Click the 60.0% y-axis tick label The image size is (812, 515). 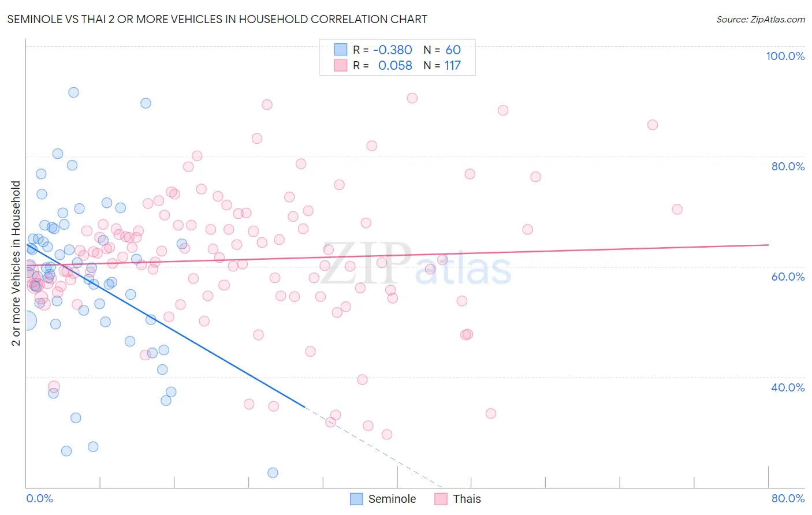tap(788, 277)
